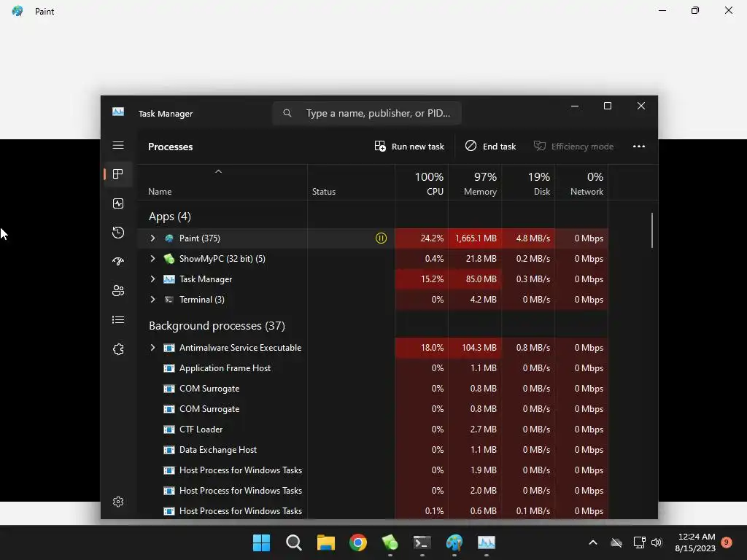747x560 pixels.
Task: Click the volume icon in system tray
Action: coord(657,542)
